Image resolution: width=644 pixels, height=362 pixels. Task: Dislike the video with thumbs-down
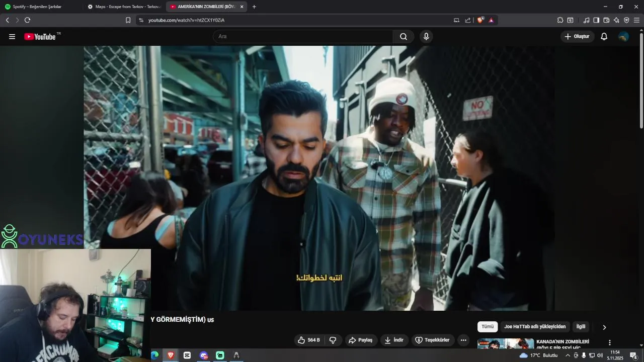(333, 340)
